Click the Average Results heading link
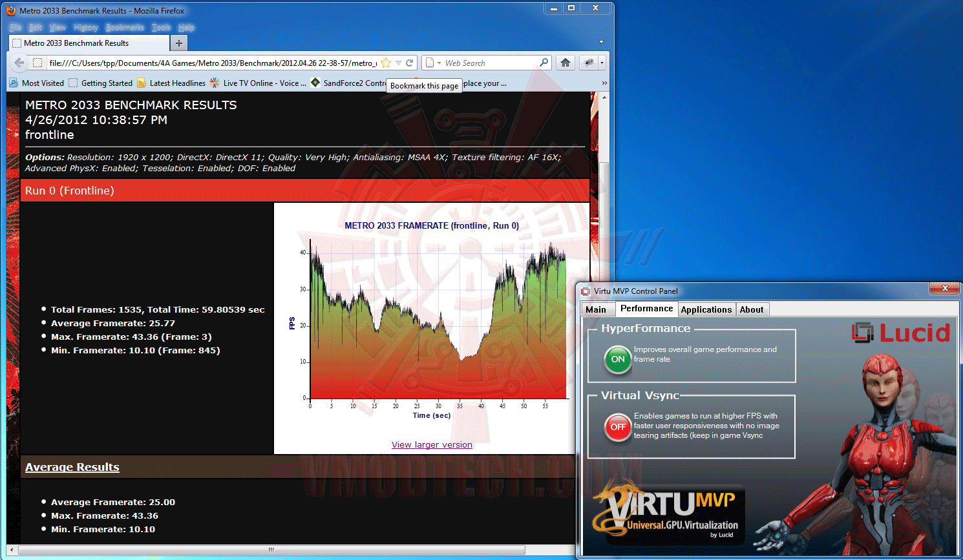The width and height of the screenshot is (963, 560). (72, 467)
